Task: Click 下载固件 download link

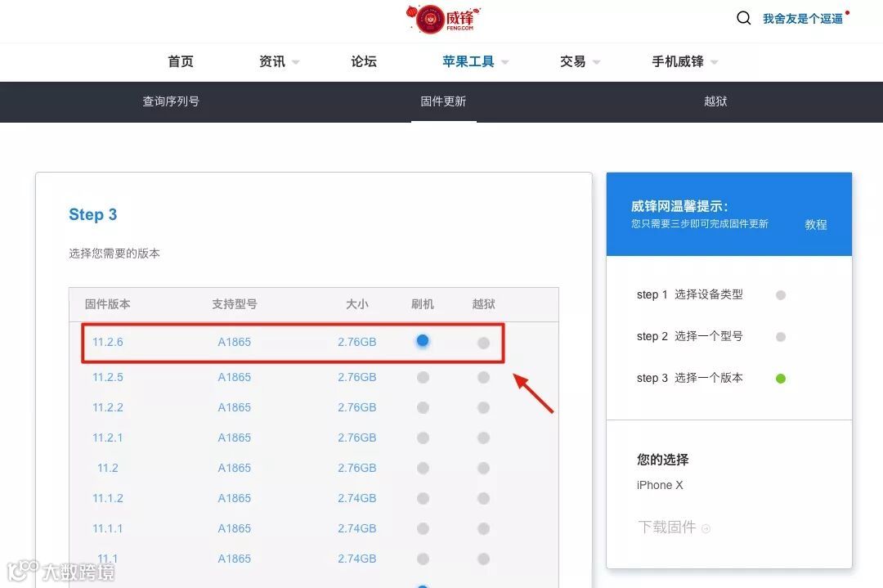Action: [x=667, y=527]
